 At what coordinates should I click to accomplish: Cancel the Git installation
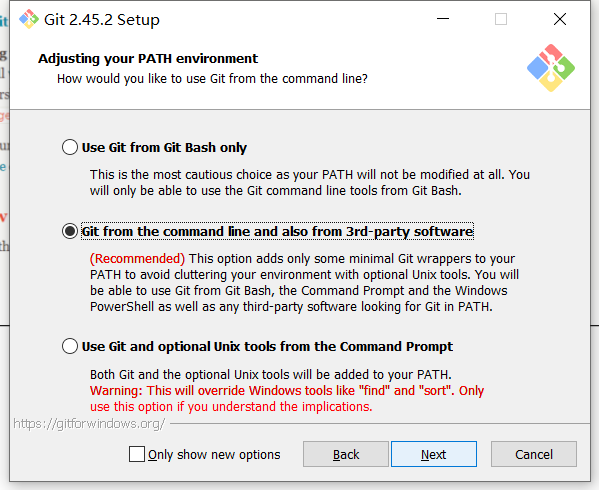tap(534, 454)
